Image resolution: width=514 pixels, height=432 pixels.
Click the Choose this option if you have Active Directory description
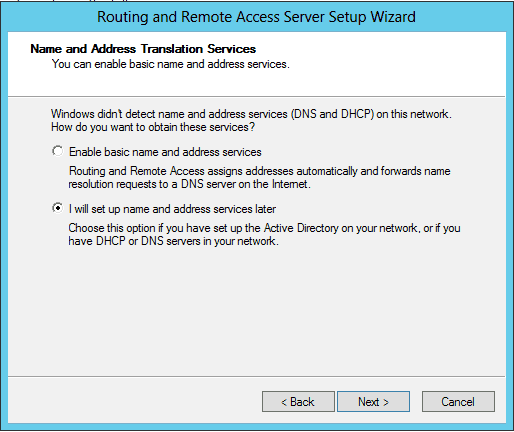[x=264, y=228]
